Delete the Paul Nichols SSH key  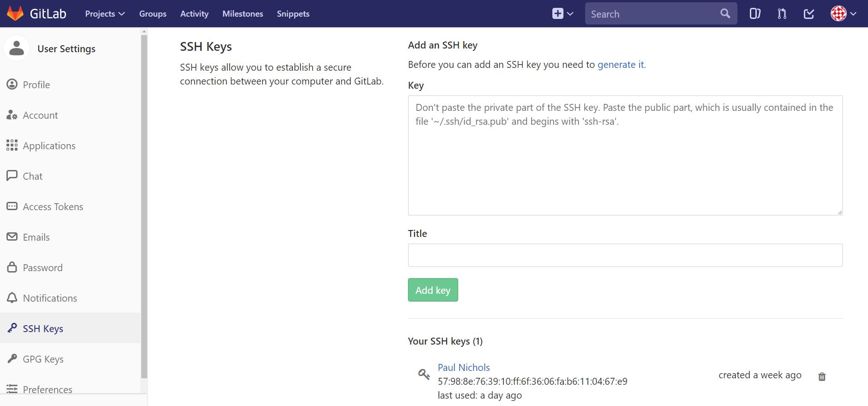coord(822,376)
